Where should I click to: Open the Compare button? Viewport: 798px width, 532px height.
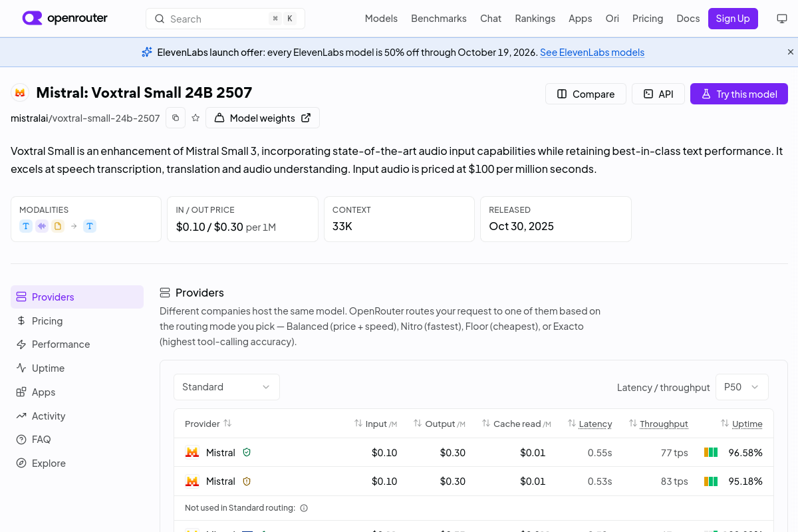click(586, 94)
